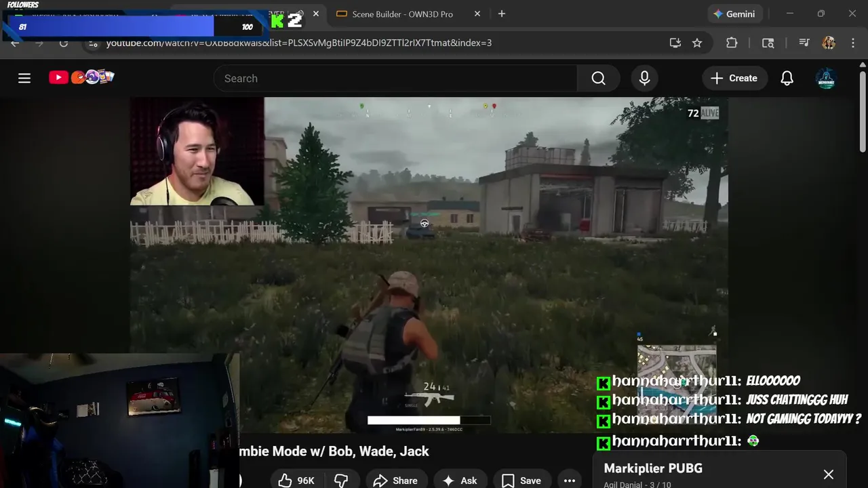
Task: Open Gemini in Chrome
Action: [x=734, y=14]
